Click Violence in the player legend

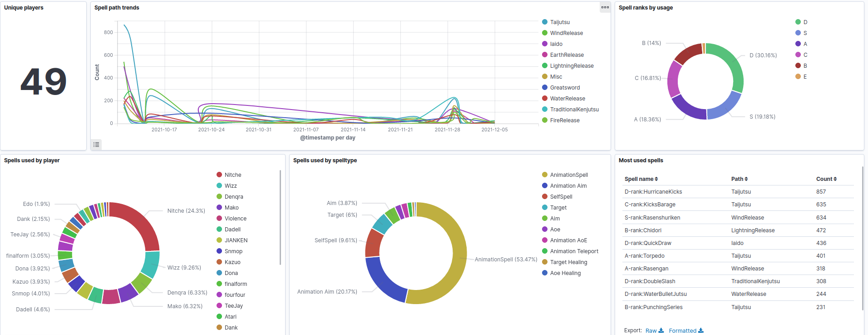(x=236, y=219)
